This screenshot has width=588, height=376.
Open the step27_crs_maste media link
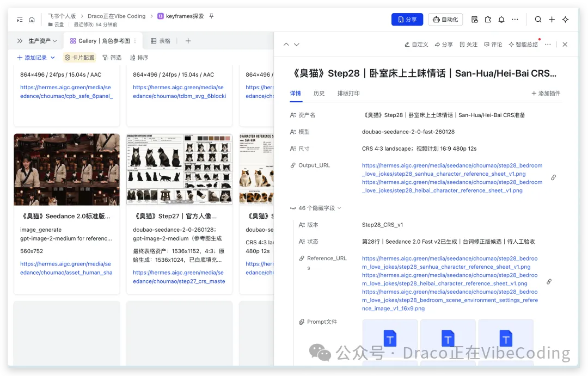(x=179, y=276)
